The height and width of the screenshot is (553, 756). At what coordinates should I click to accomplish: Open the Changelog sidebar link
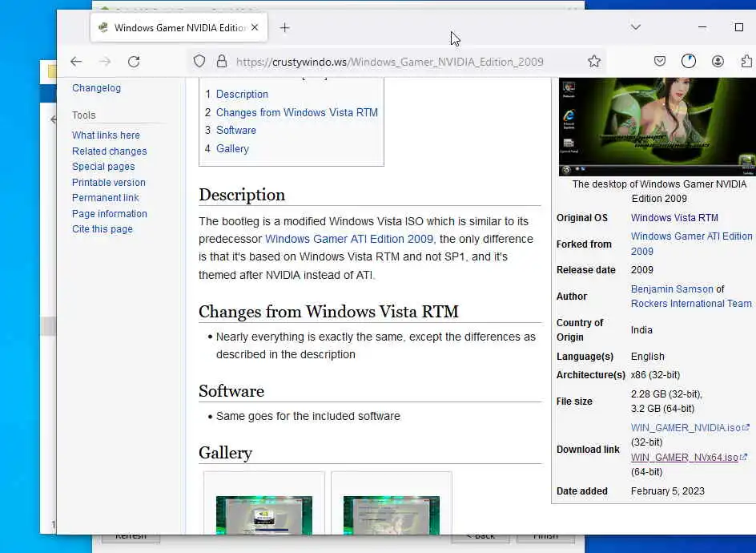96,88
